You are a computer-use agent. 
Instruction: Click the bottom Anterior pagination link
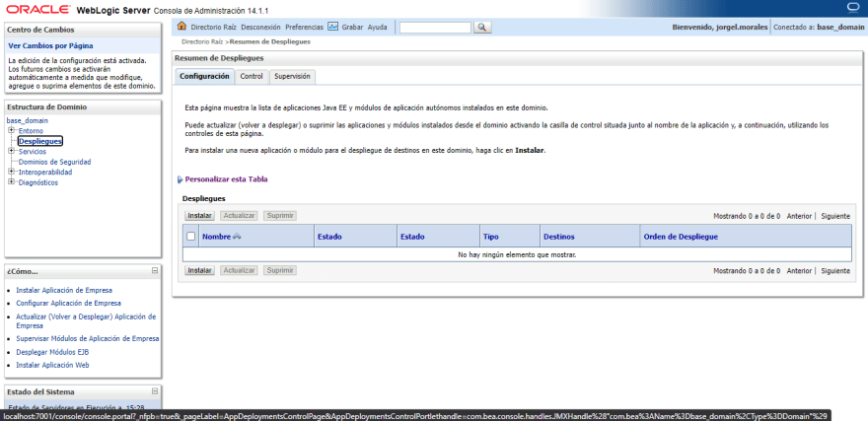pyautogui.click(x=799, y=271)
